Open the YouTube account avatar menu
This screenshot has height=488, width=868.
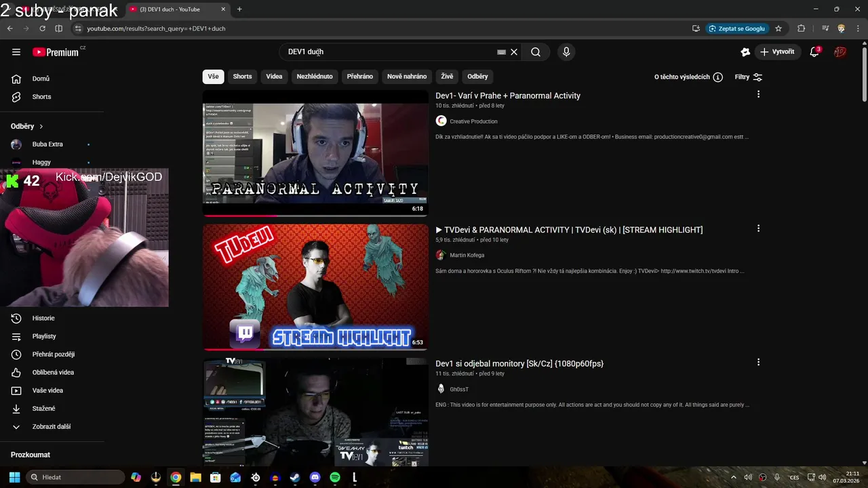[x=840, y=52]
